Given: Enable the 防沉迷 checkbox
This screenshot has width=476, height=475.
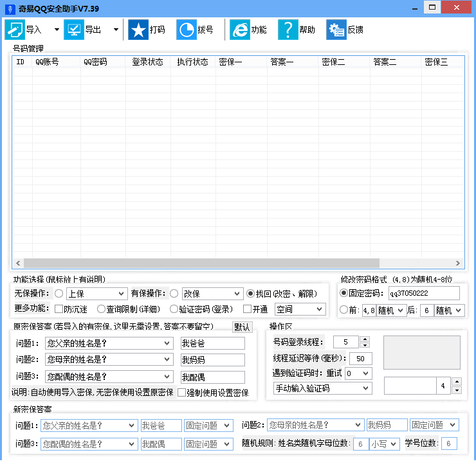Looking at the screenshot, I should point(59,309).
